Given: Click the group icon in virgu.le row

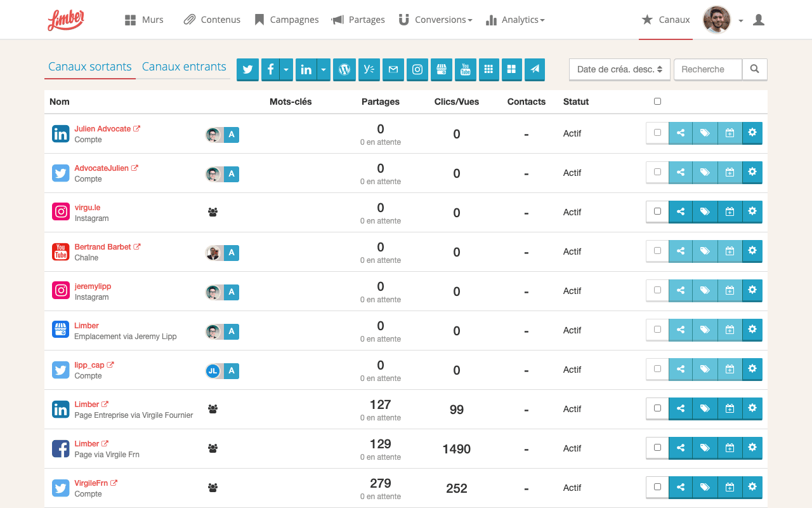Looking at the screenshot, I should tap(213, 212).
